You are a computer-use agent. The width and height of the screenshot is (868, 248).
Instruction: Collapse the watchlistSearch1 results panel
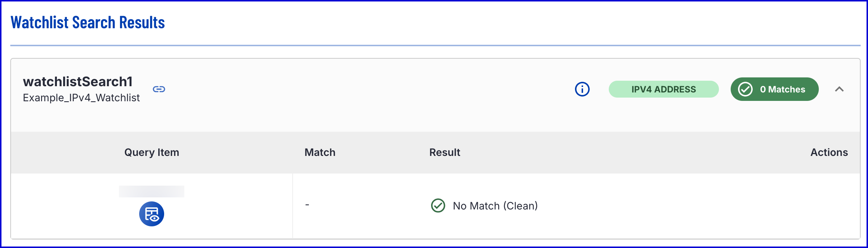click(839, 89)
